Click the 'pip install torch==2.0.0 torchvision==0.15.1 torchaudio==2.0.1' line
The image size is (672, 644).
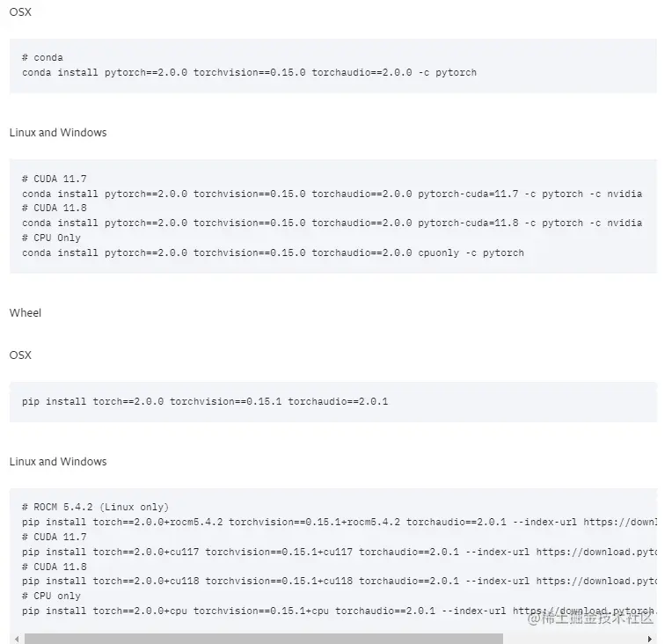point(205,402)
